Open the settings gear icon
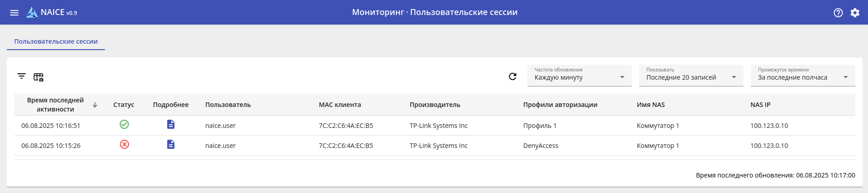This screenshot has width=868, height=193. coord(855,13)
